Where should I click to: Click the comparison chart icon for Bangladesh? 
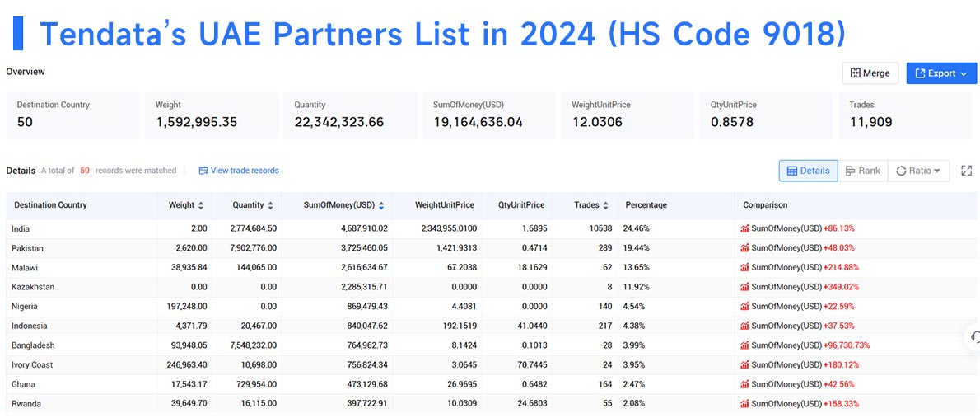tap(744, 345)
